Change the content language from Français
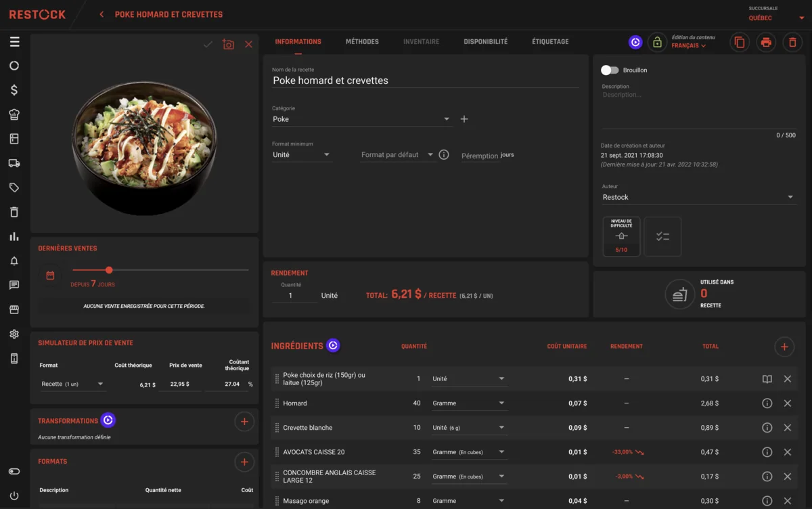This screenshot has width=812, height=509. [x=689, y=46]
